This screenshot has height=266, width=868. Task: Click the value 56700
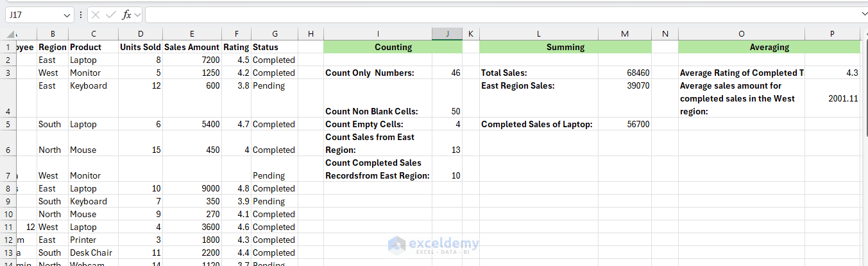pyautogui.click(x=625, y=124)
